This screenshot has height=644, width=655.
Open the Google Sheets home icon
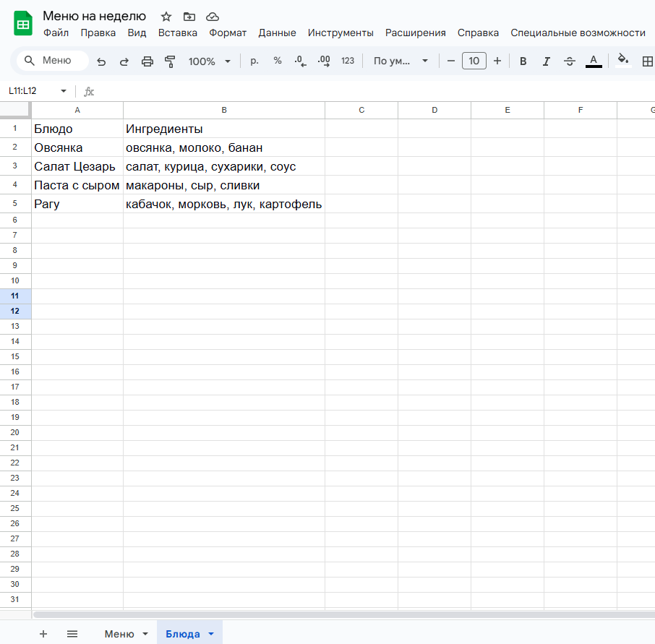(x=23, y=23)
